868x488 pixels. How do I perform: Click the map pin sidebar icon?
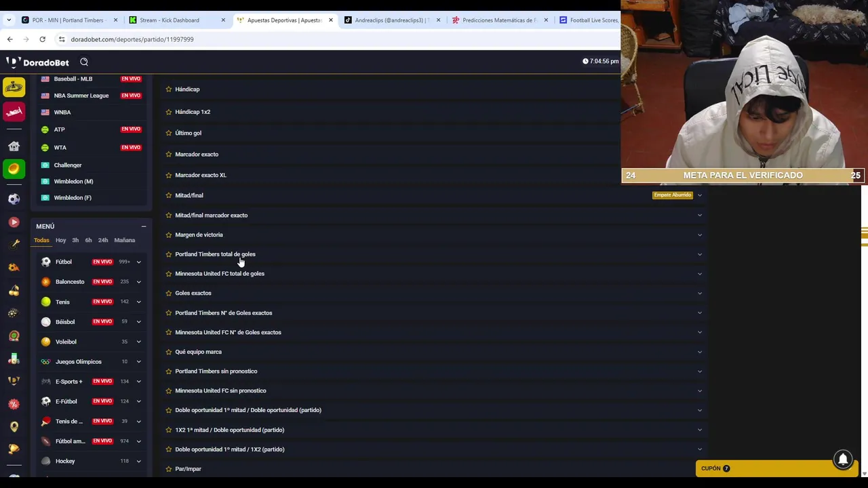coord(14,426)
